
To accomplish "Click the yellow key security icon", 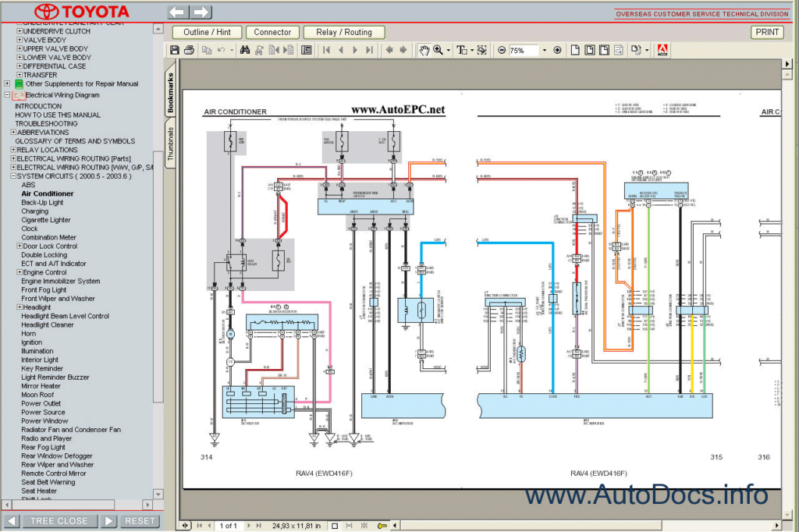I will (382, 526).
